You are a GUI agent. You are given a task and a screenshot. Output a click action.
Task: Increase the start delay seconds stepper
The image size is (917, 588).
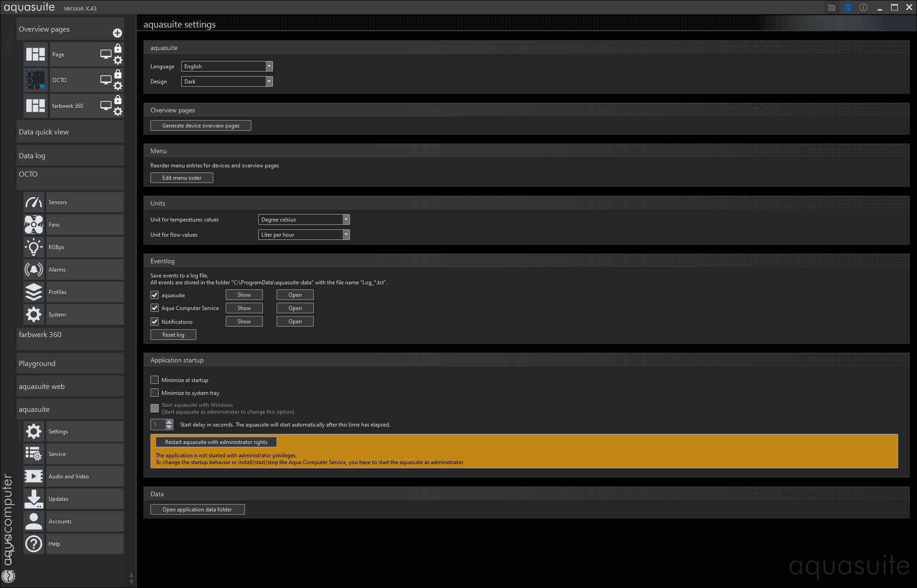pyautogui.click(x=169, y=422)
